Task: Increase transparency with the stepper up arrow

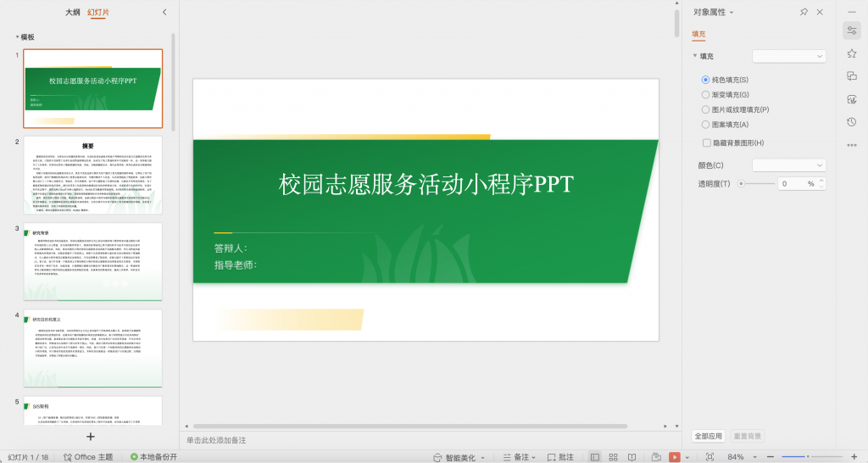Action: [x=821, y=181]
